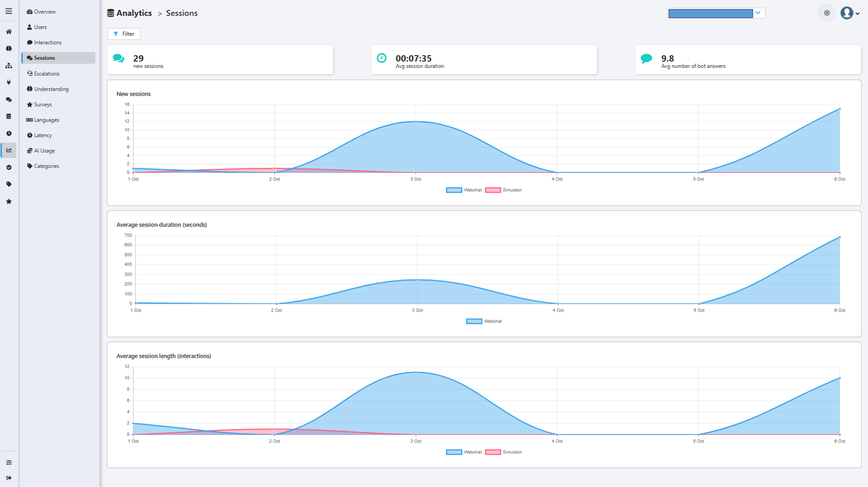Open the hamburger menu icon
The width and height of the screenshot is (868, 487).
point(9,11)
